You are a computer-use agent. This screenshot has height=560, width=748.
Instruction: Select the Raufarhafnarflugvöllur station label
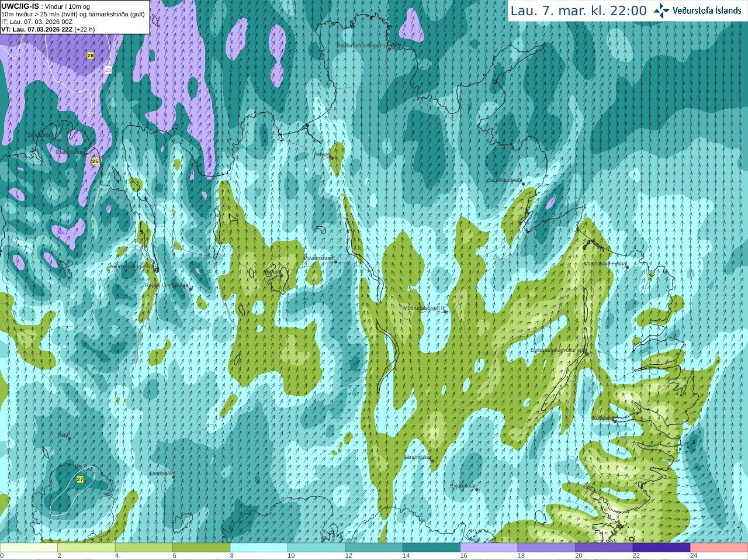pyautogui.click(x=362, y=45)
